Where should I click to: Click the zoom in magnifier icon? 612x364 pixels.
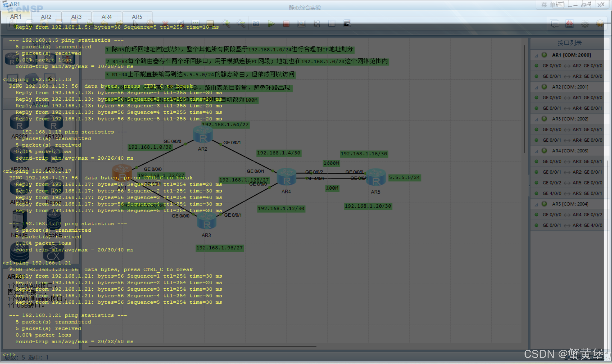point(226,24)
